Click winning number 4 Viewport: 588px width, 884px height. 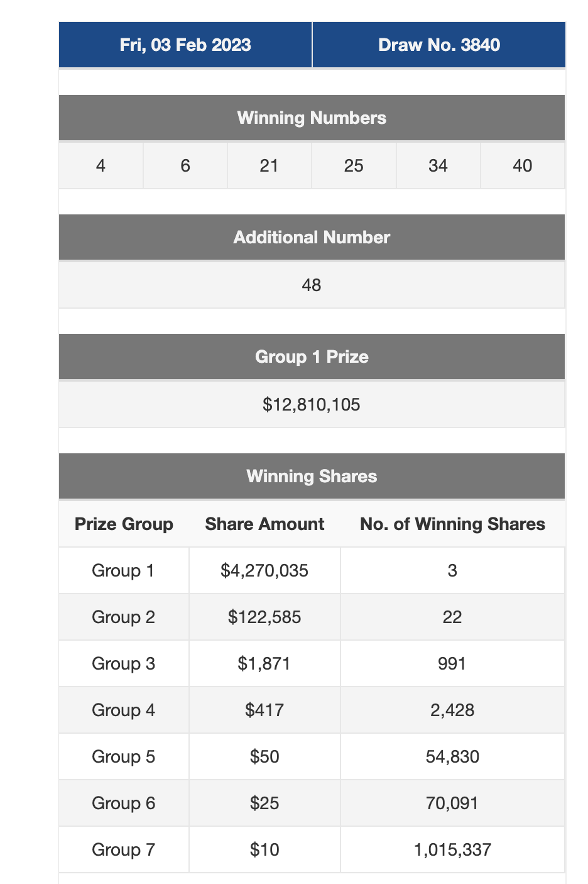pos(101,165)
